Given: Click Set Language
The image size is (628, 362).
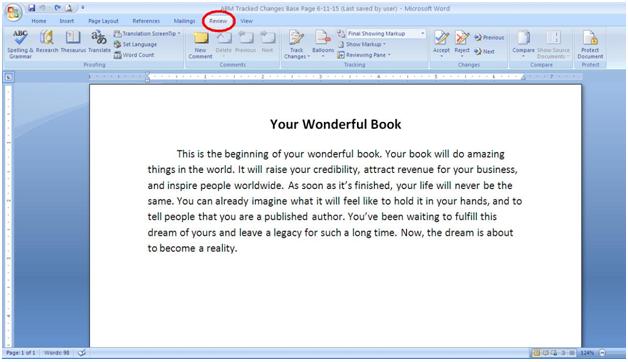Looking at the screenshot, I should (135, 44).
